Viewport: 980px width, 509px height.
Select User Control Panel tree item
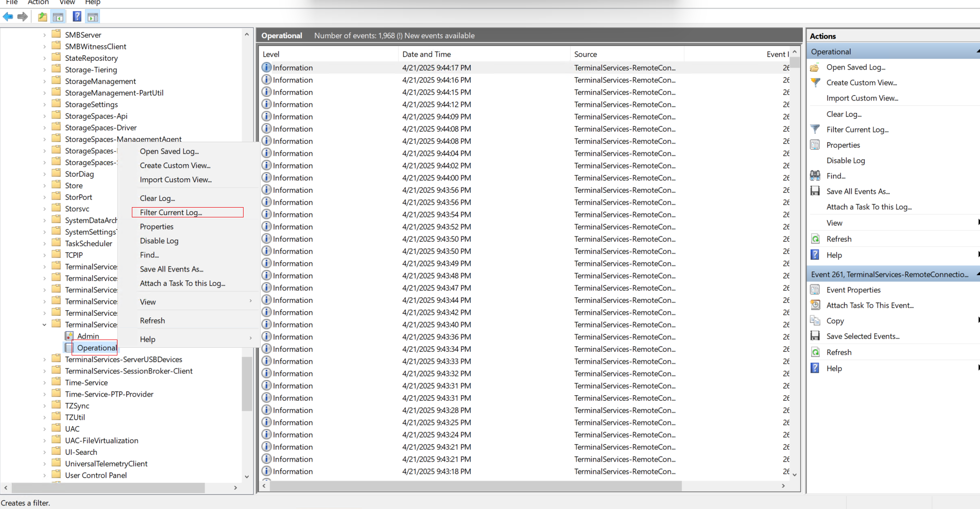(96, 476)
